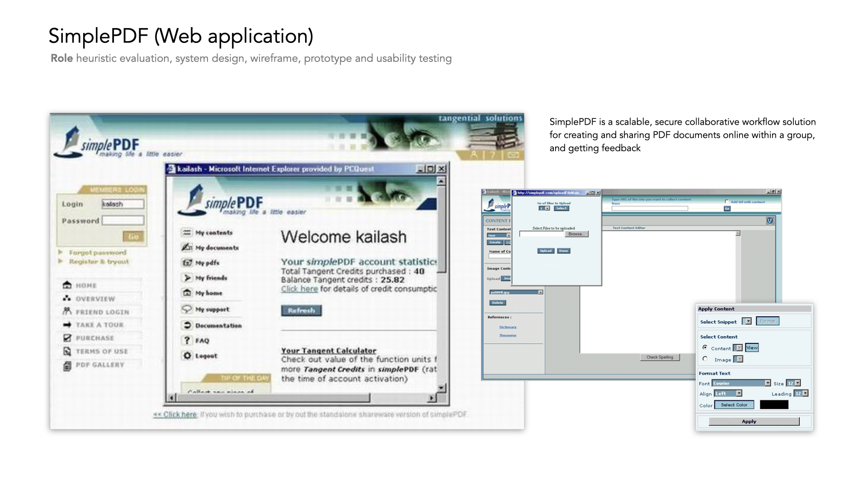Open the My pdfs section icon
This screenshot has height=488, width=868.
tap(188, 263)
